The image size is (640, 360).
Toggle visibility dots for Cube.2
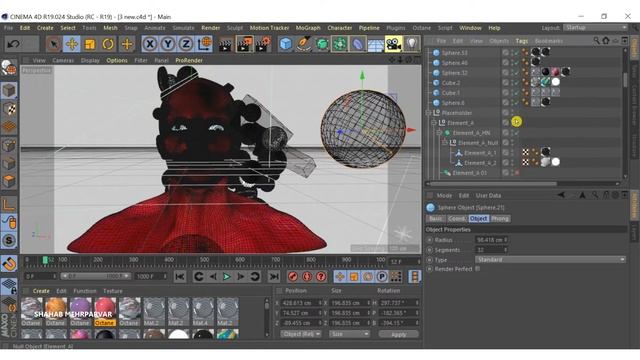tap(512, 82)
